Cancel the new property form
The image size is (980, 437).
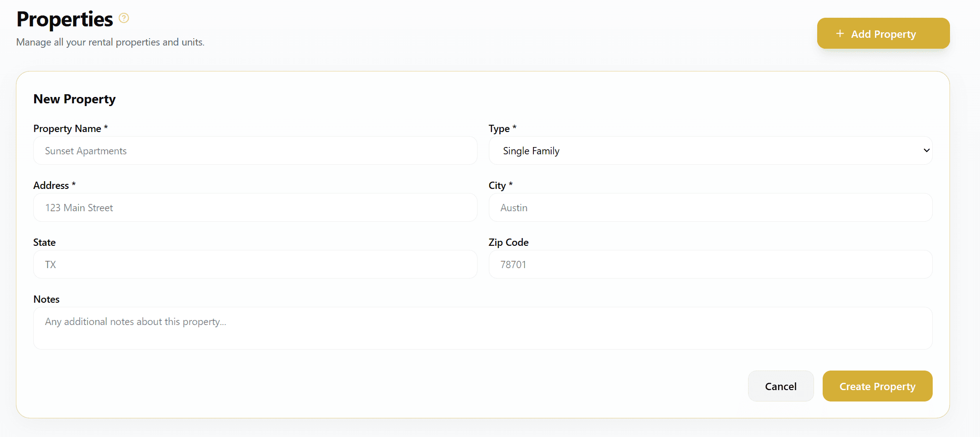click(780, 386)
